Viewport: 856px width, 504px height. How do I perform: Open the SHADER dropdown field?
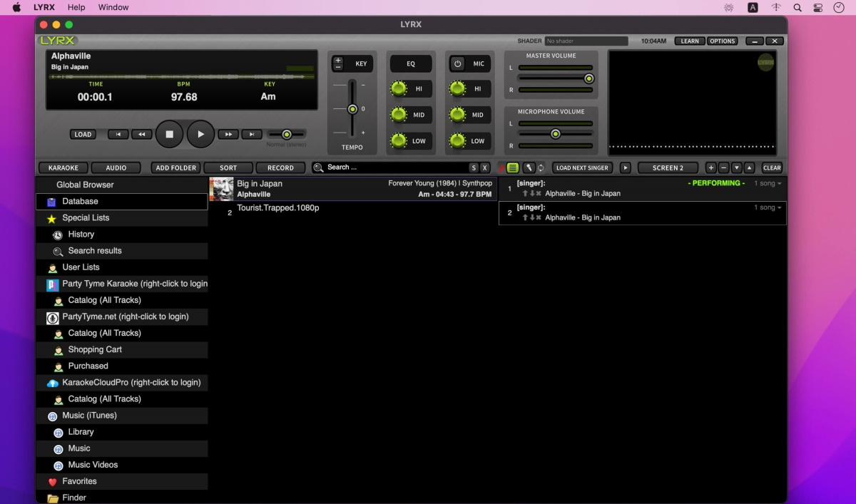point(586,41)
